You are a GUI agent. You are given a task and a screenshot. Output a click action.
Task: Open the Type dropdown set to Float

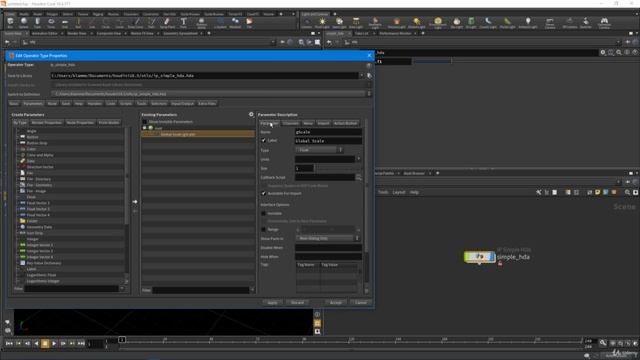pos(320,150)
